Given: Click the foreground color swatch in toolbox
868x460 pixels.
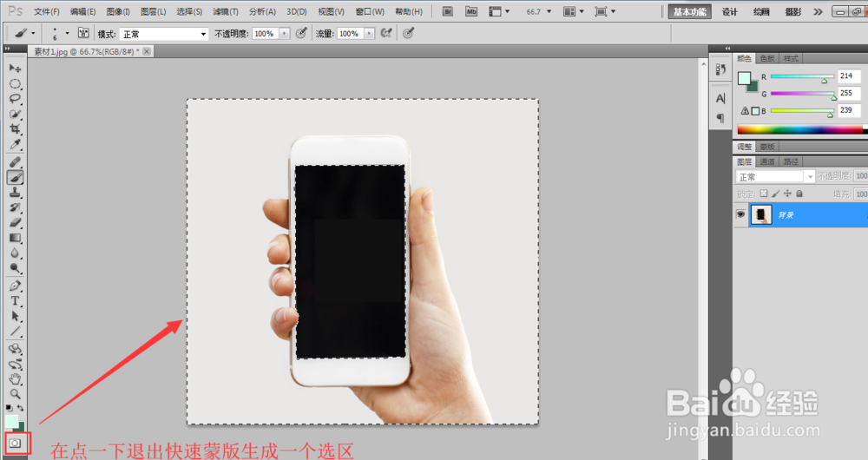Looking at the screenshot, I should (11, 421).
